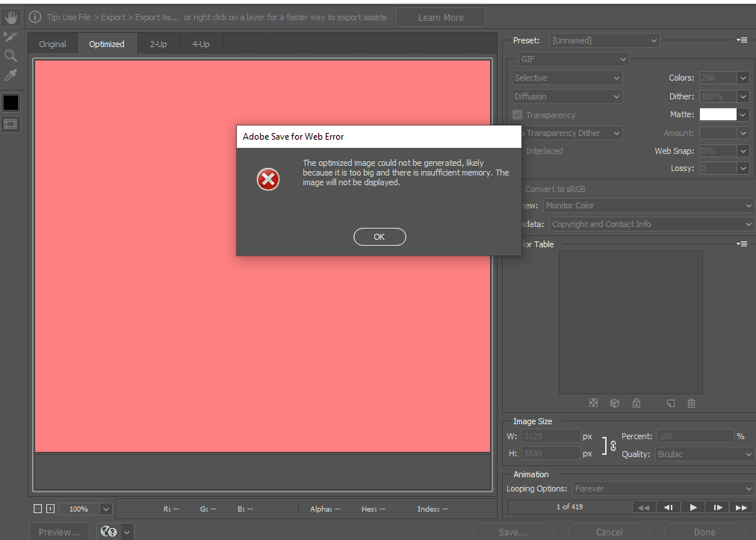Click the new color icon
This screenshot has width=756, height=540.
671,403
